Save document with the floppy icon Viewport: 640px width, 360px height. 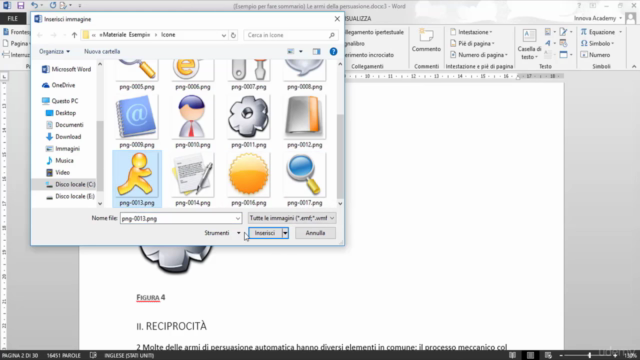click(x=20, y=6)
